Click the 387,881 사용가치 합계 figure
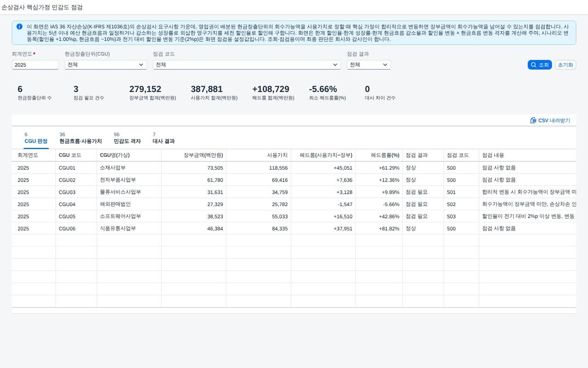This screenshot has height=368, width=588. point(207,89)
